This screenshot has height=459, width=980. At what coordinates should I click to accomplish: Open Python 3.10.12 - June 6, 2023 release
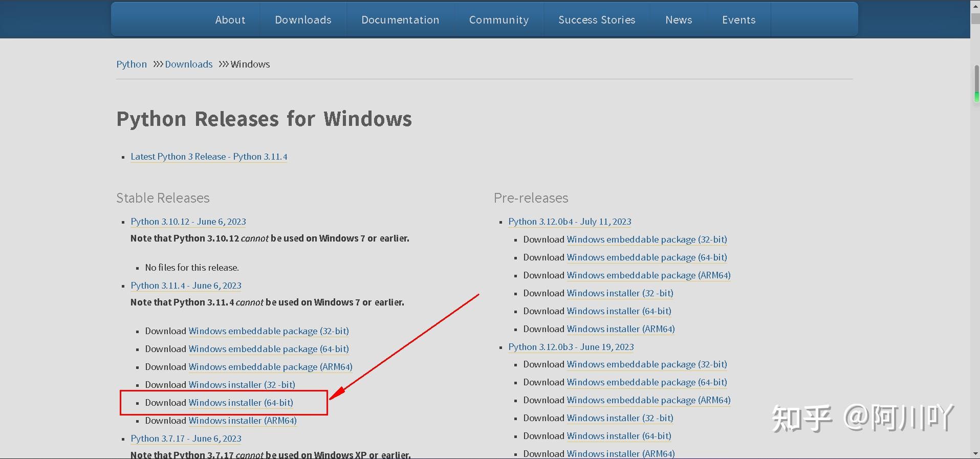coord(188,222)
